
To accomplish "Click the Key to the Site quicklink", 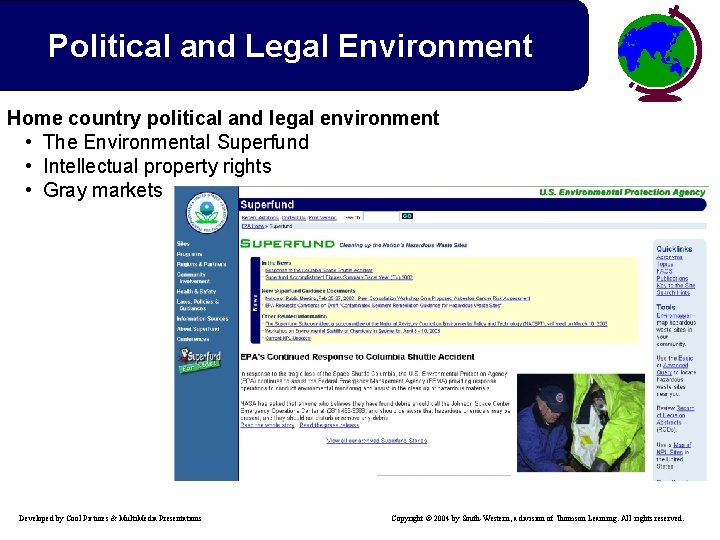I will (675, 286).
